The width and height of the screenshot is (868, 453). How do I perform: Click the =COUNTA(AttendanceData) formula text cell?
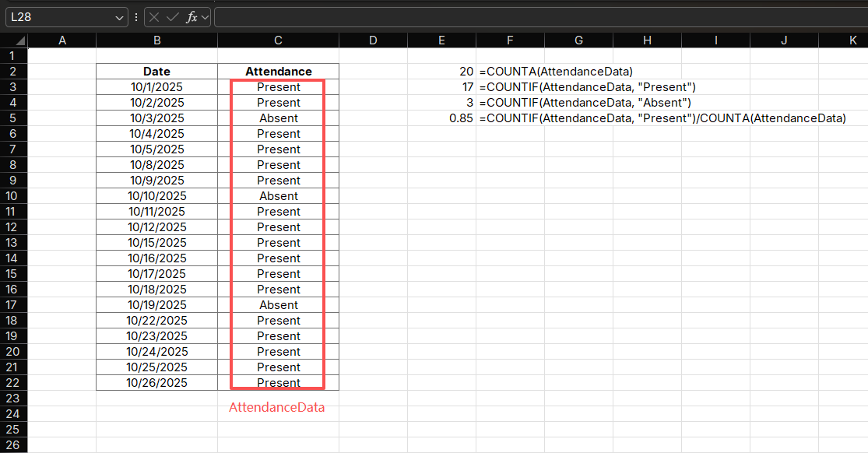(x=510, y=72)
